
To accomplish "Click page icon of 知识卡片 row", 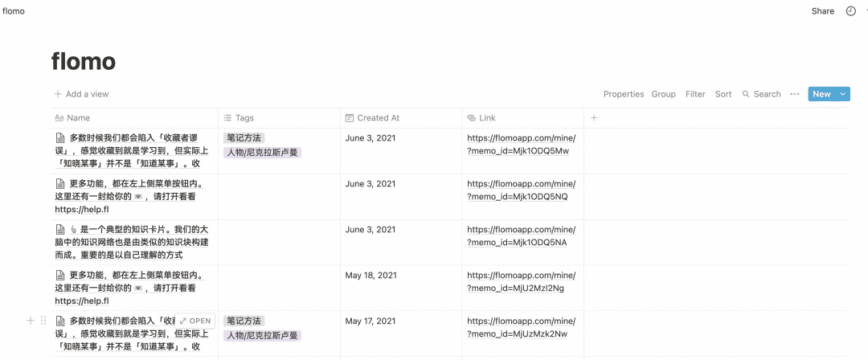I will [x=59, y=229].
